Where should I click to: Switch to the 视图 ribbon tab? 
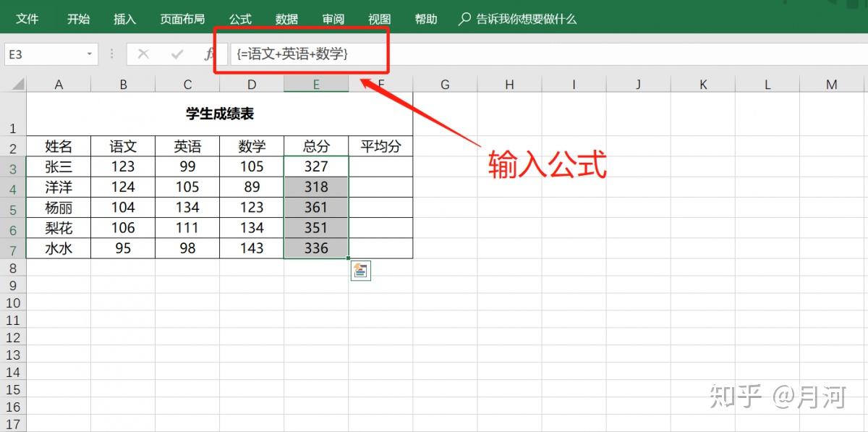380,20
